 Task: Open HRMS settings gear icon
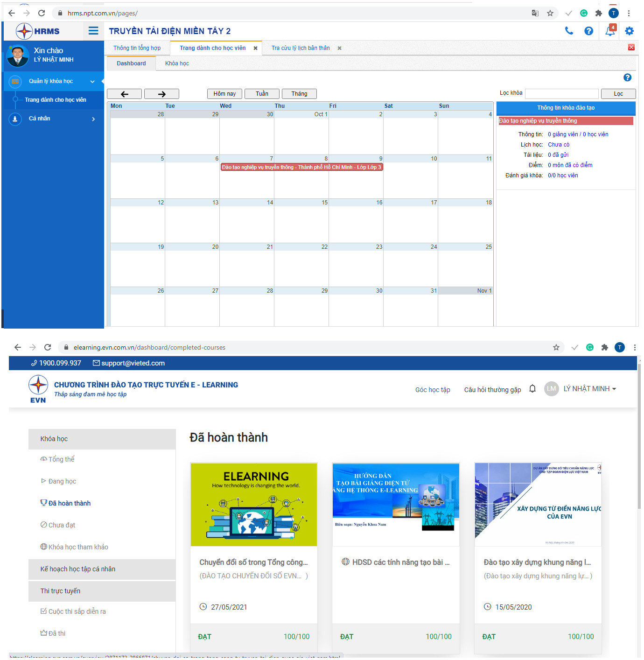point(629,31)
